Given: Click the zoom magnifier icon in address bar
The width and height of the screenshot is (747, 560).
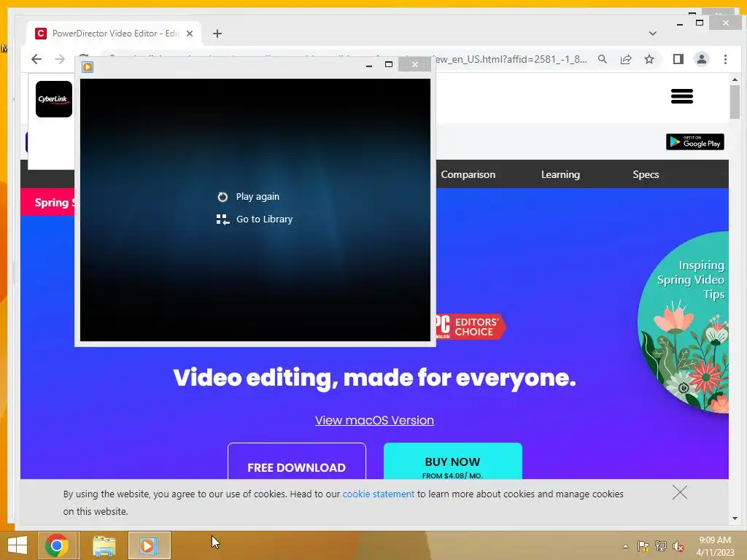Looking at the screenshot, I should click(603, 59).
